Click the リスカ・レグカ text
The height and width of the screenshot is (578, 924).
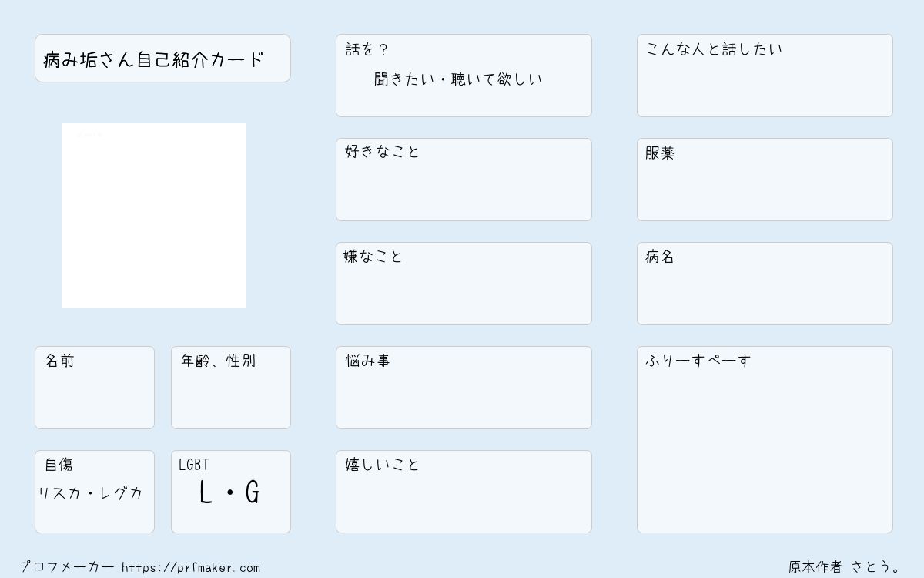click(91, 493)
